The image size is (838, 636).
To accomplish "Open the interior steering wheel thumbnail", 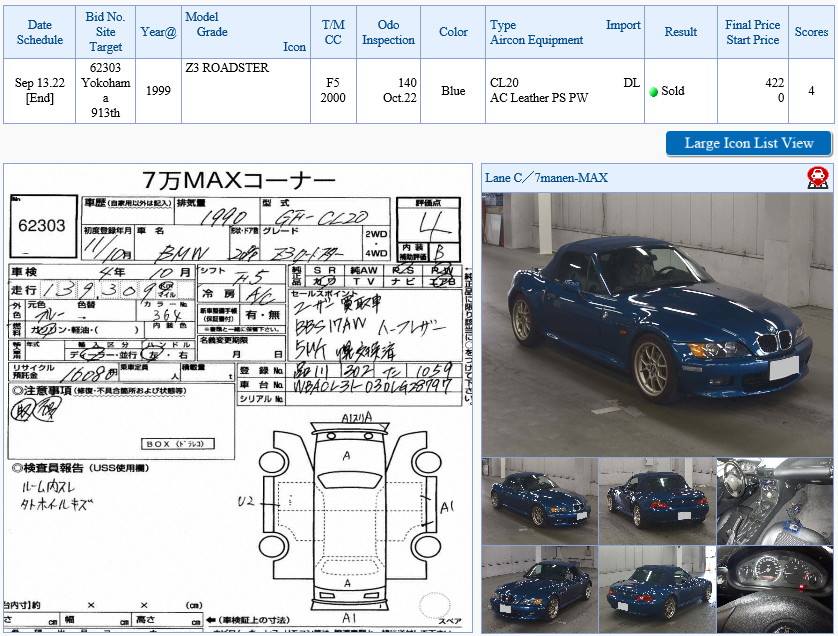I will coord(774,501).
